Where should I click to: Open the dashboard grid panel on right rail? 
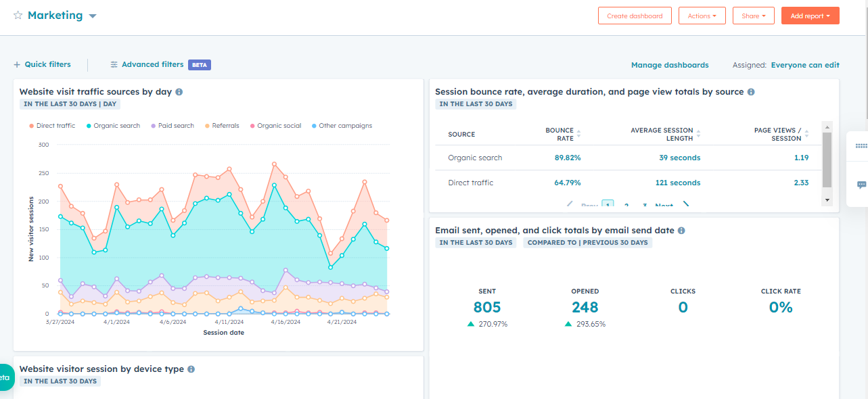(861, 145)
